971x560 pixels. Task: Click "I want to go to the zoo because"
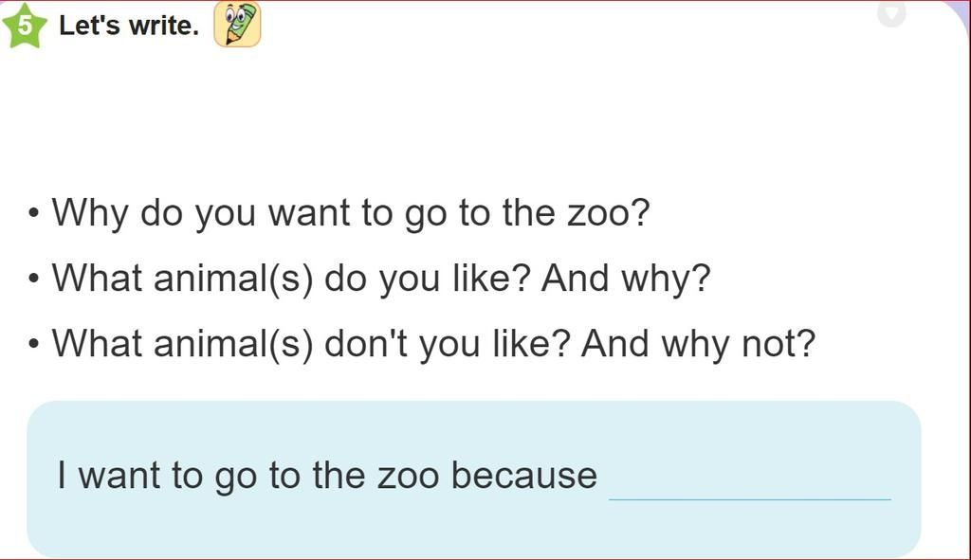click(327, 475)
